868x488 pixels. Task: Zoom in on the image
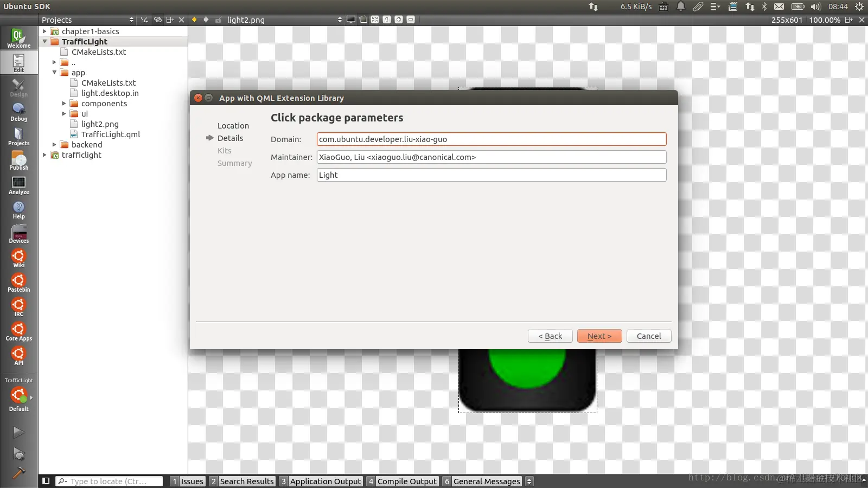click(399, 20)
